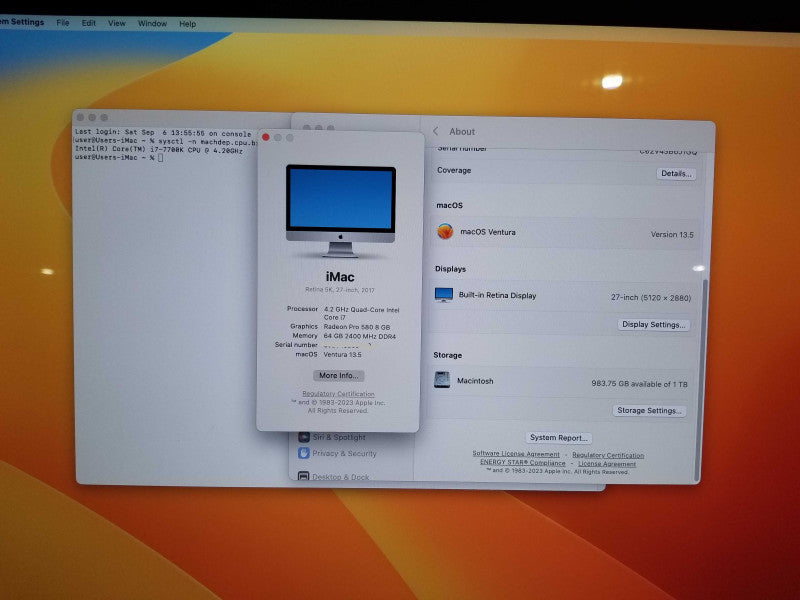Close the About This Mac window
The image size is (800, 600).
(265, 137)
